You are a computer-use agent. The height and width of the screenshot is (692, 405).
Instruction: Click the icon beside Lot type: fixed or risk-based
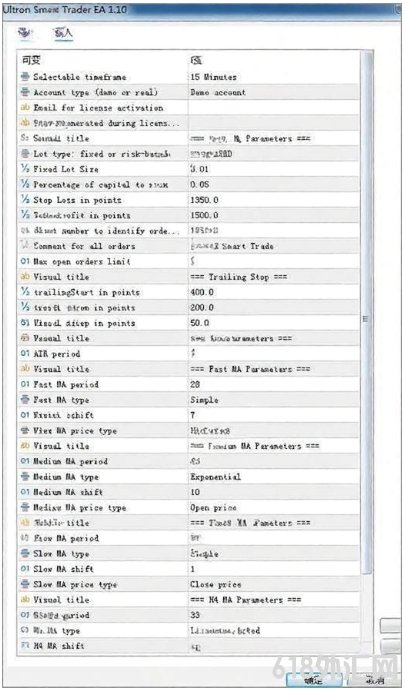[25, 154]
